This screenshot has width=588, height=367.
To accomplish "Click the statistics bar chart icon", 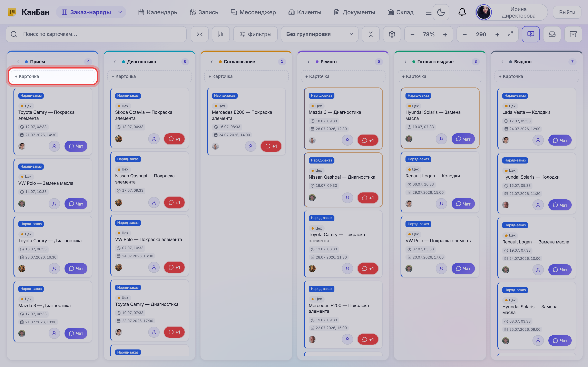I will point(221,34).
